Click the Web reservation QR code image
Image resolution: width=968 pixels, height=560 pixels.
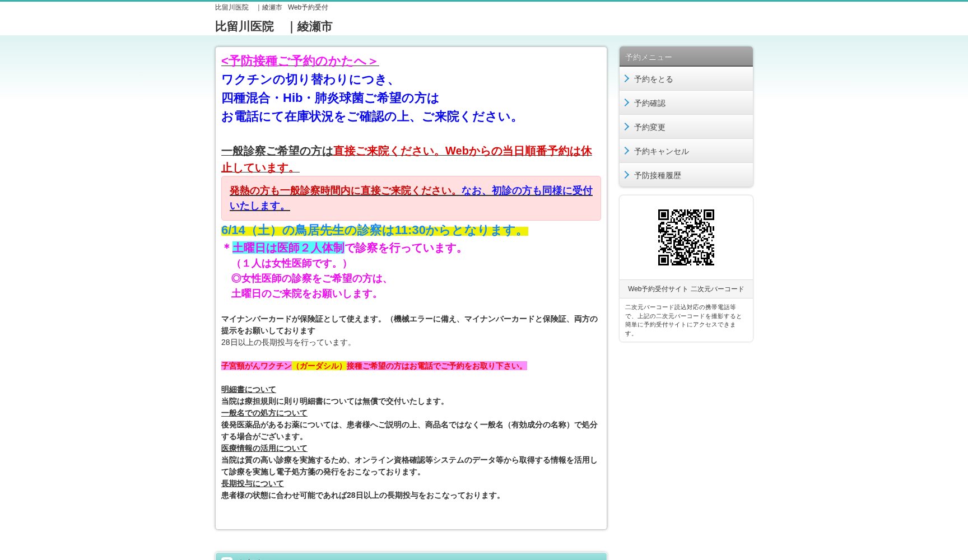click(x=686, y=238)
